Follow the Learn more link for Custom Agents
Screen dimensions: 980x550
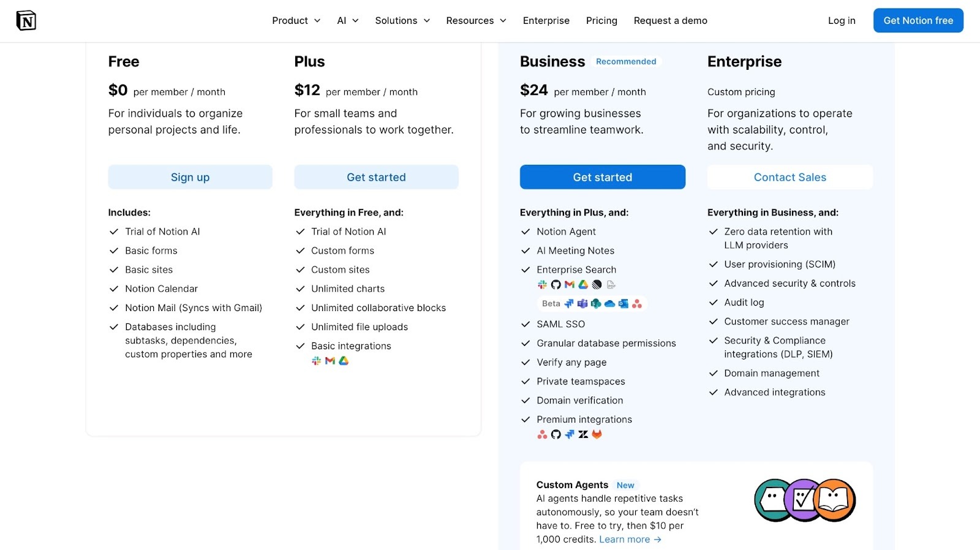coord(630,540)
